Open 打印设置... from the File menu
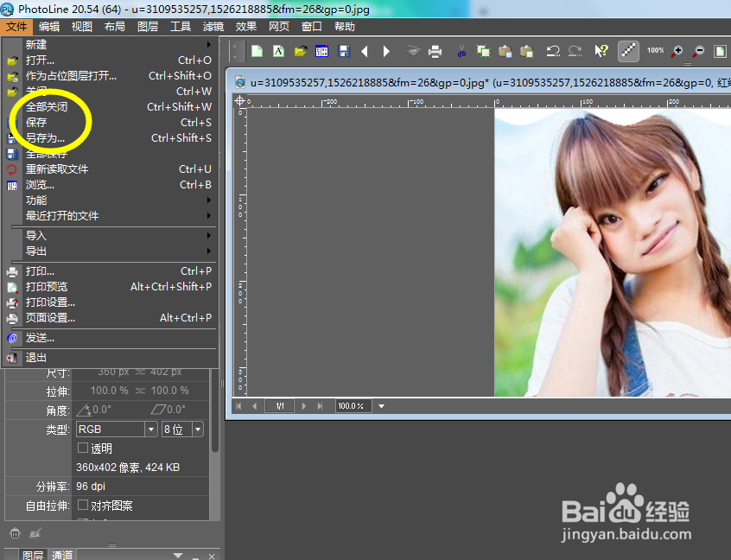731x560 pixels. click(111, 302)
